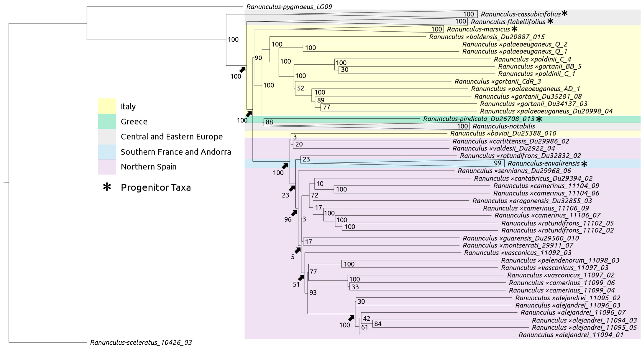
Task: Select the Ranunculus-pygmaeus_LG09 tip label
Action: (x=289, y=7)
